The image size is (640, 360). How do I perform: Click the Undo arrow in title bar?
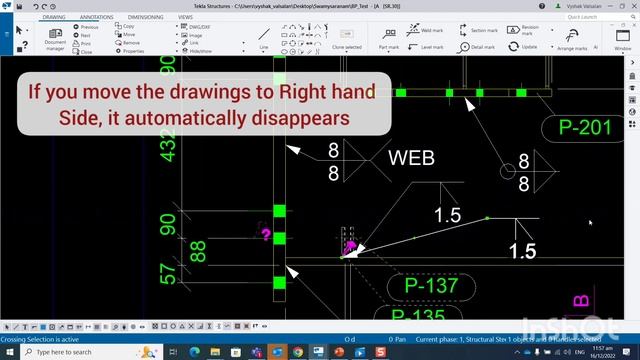tap(36, 6)
